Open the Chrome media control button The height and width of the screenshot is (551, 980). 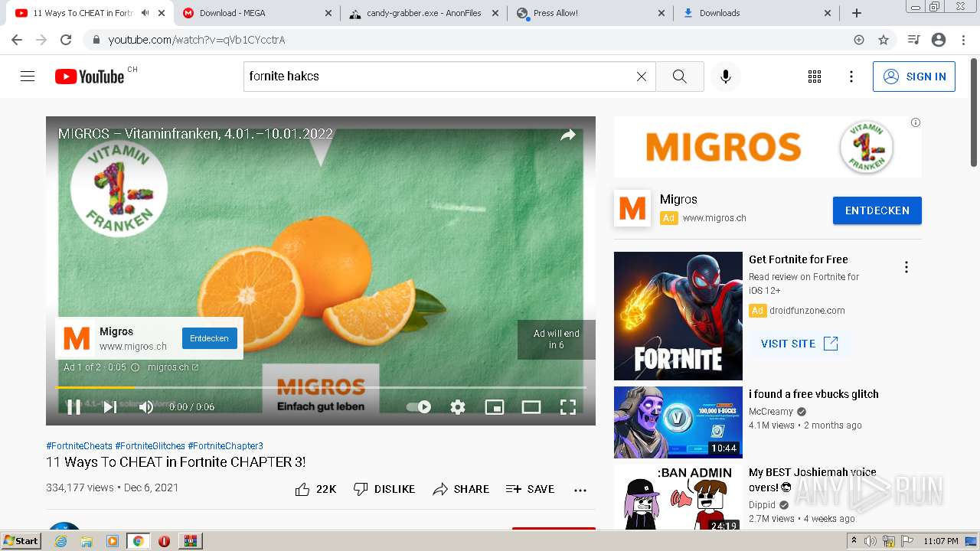click(913, 40)
